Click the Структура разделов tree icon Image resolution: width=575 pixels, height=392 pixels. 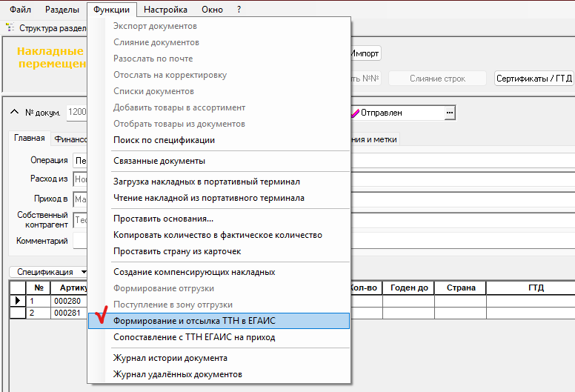[10, 27]
